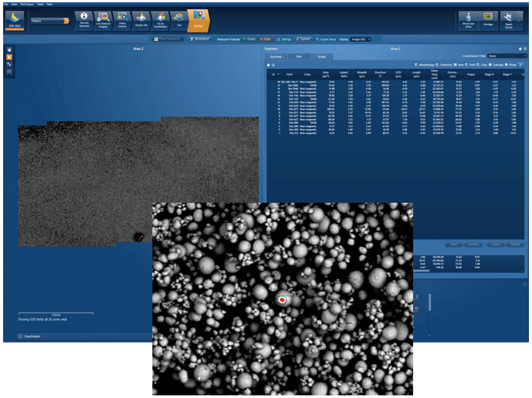Open the Describe Specimen step

83,20
